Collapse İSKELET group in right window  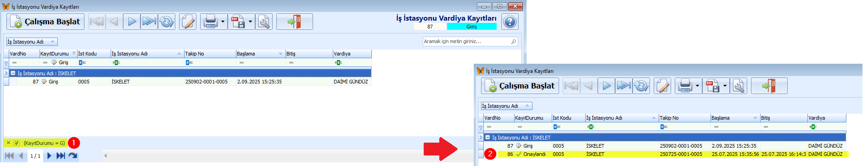click(x=487, y=137)
